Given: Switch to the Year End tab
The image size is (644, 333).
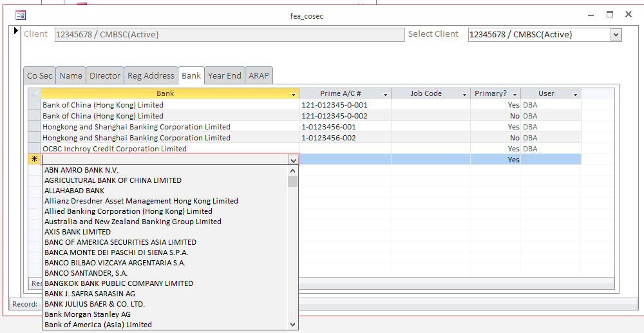Looking at the screenshot, I should click(x=224, y=75).
